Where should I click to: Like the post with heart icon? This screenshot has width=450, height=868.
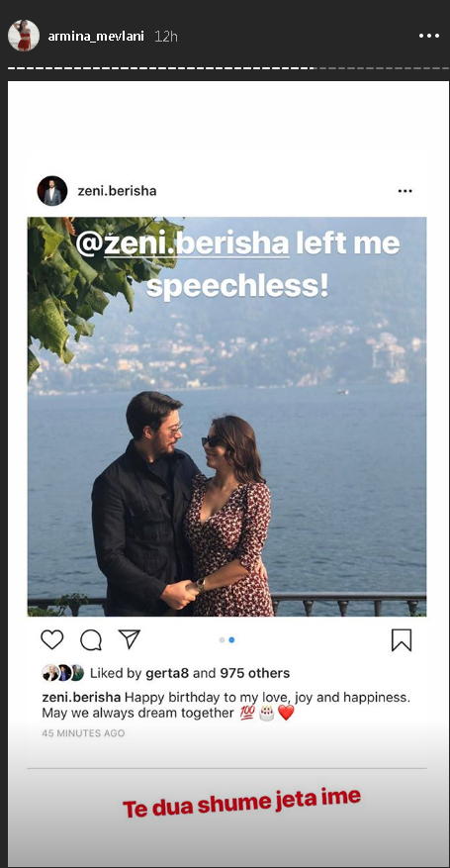point(52,640)
